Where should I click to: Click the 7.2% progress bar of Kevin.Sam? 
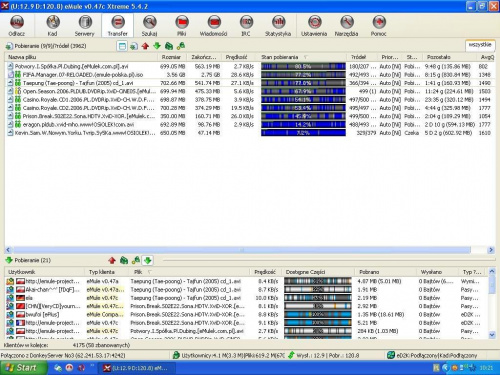click(303, 133)
